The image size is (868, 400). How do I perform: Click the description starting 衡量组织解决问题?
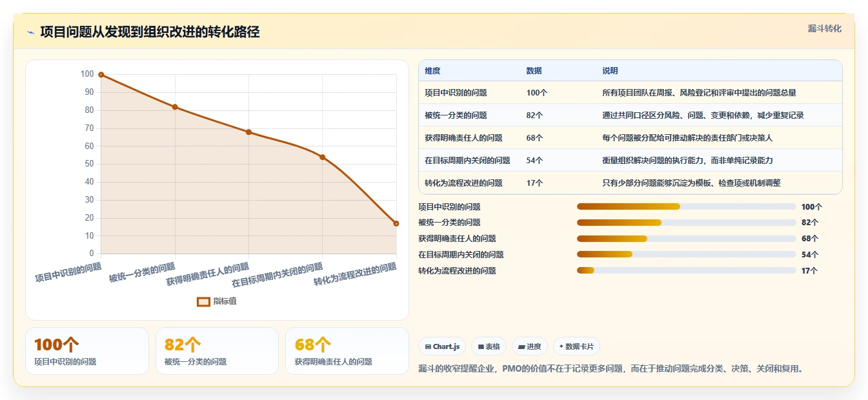[x=687, y=161]
